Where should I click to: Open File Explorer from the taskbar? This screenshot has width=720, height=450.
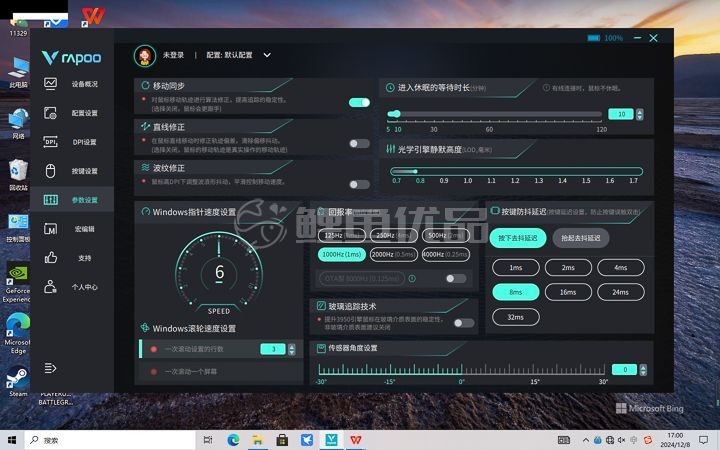click(x=257, y=440)
